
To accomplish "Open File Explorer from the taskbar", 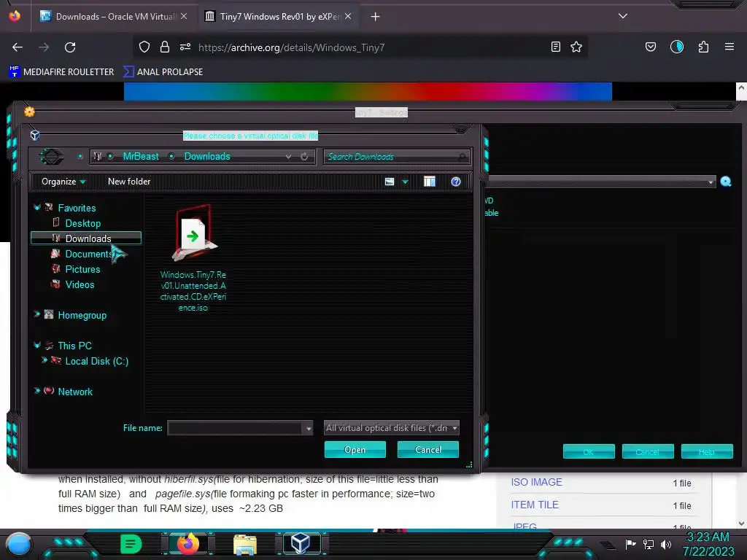I will [x=245, y=544].
